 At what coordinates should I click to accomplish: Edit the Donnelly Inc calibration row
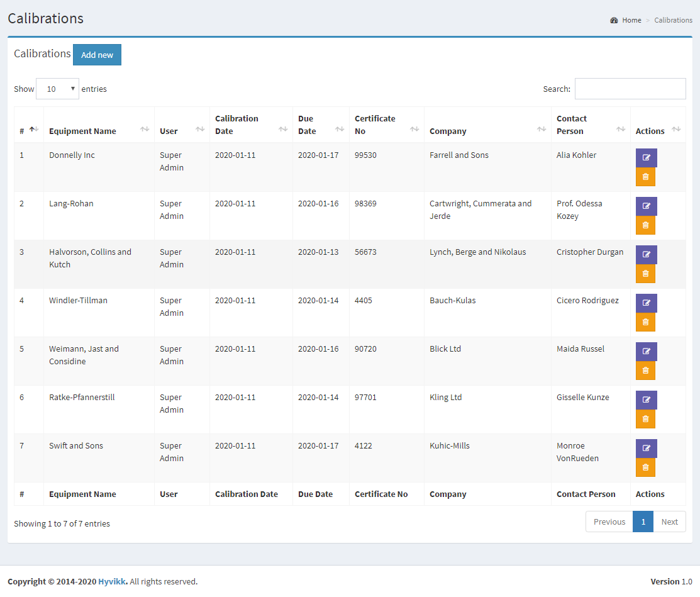click(x=646, y=158)
